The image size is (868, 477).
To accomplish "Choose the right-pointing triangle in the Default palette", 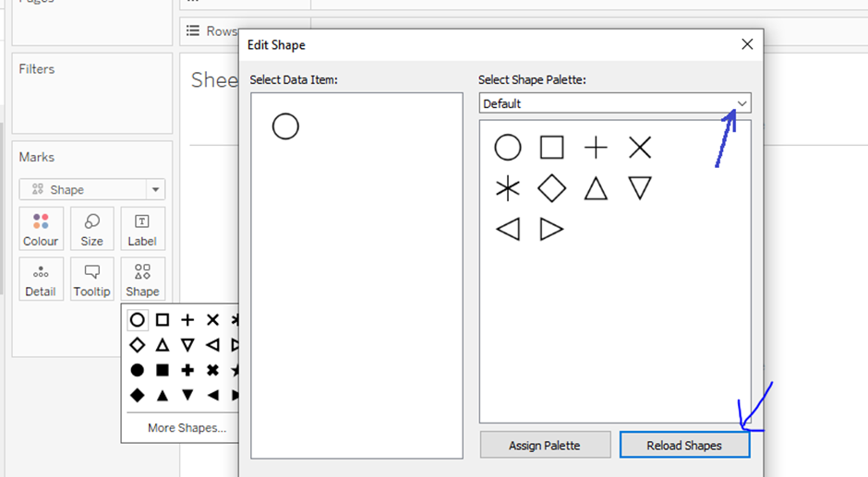I will pos(552,229).
